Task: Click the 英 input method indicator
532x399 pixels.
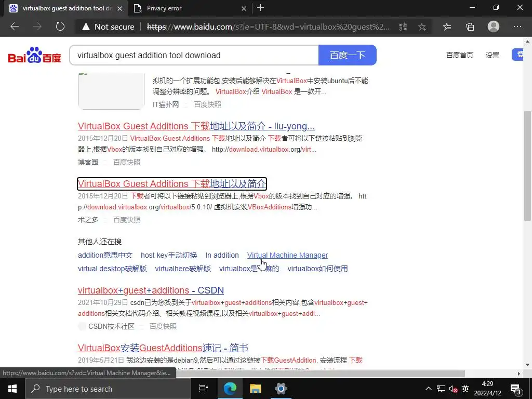Action: (x=465, y=389)
